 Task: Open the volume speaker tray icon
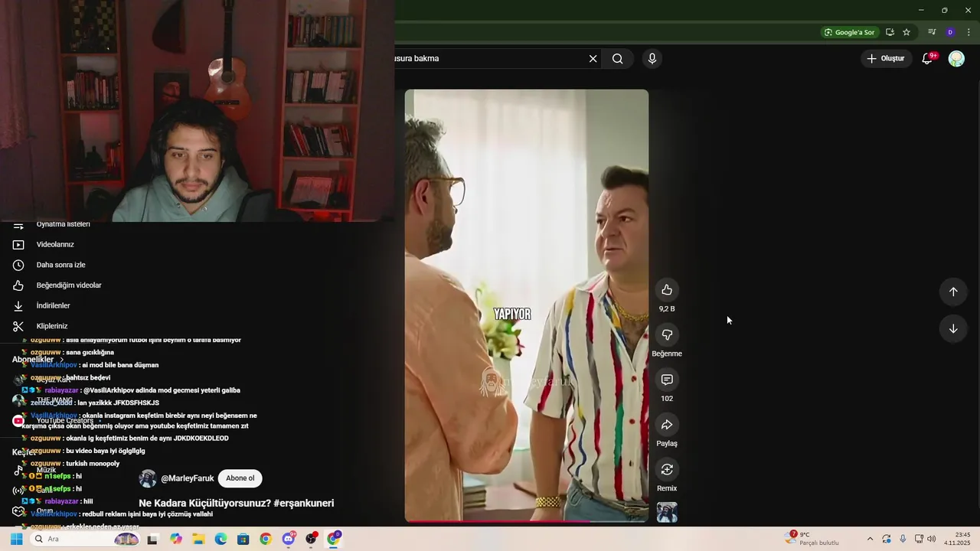pyautogui.click(x=932, y=539)
